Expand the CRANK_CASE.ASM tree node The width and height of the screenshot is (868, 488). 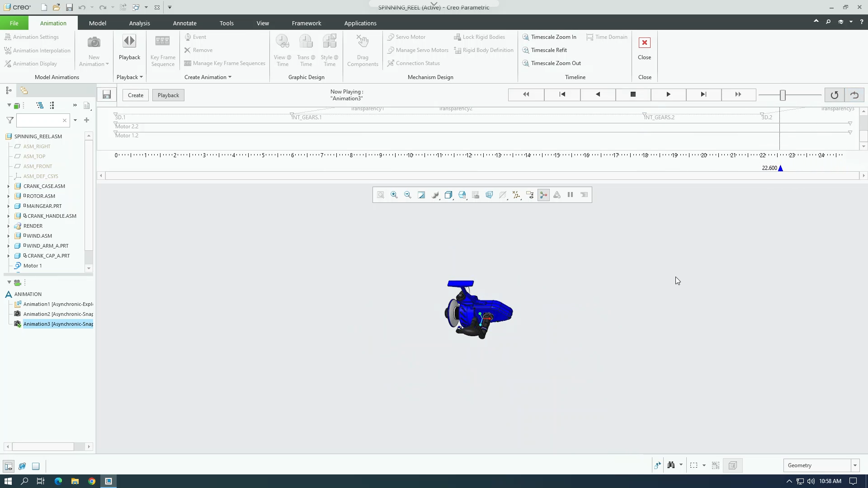[x=8, y=186]
